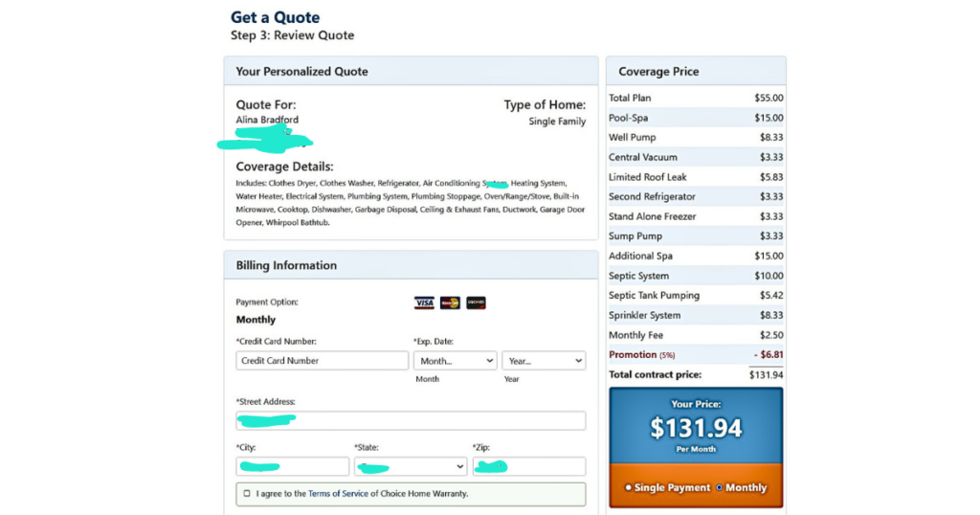Image resolution: width=980 pixels, height=515 pixels.
Task: Click the MasterCard payment icon
Action: coord(450,302)
